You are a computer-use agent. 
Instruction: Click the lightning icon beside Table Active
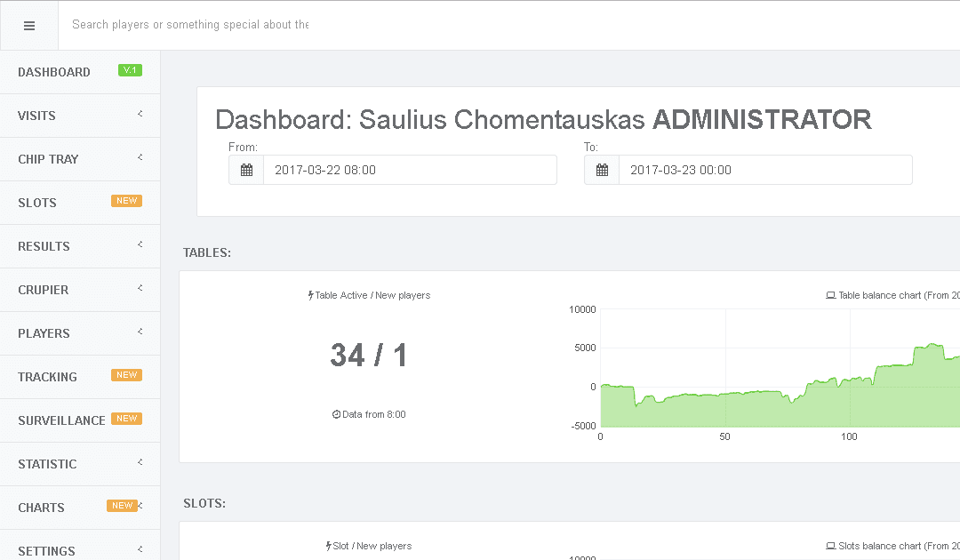tap(310, 295)
